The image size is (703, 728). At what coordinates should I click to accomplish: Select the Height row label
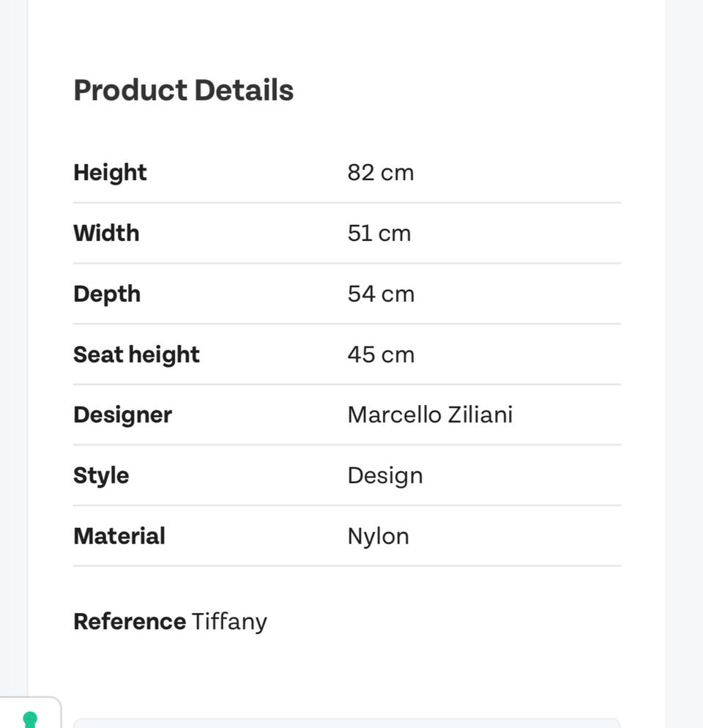coord(110,172)
